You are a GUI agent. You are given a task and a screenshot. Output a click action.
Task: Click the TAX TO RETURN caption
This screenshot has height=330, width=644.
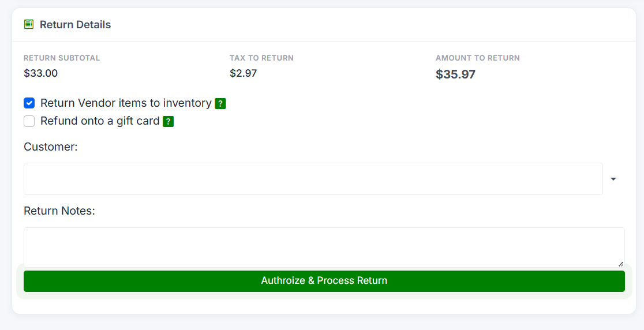(261, 58)
